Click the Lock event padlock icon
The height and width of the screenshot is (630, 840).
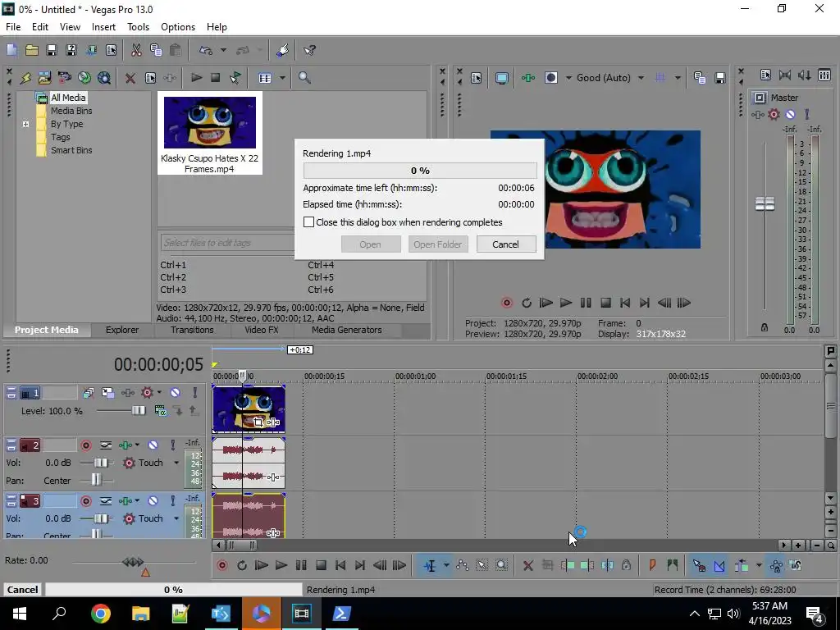(626, 565)
